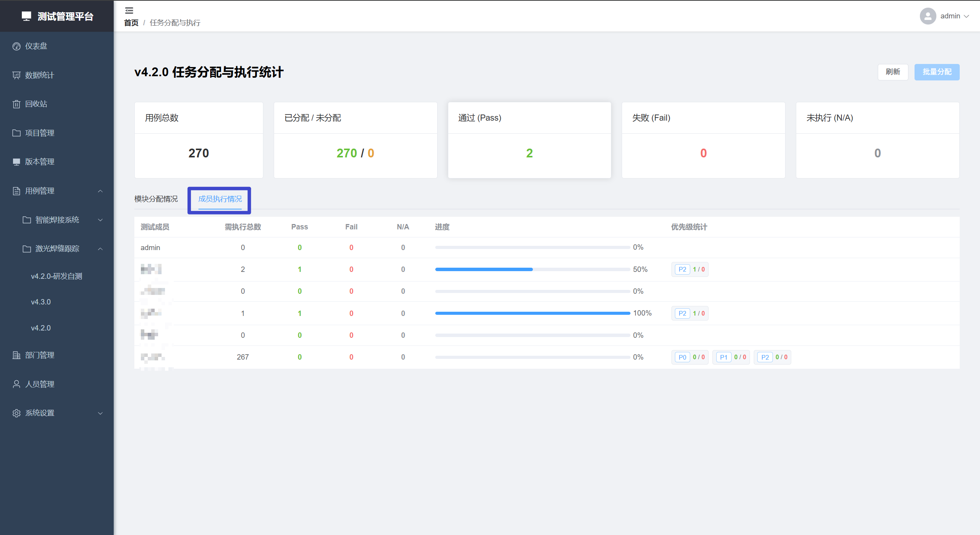Click the 项目管理 folder icon
980x535 pixels.
[x=16, y=133]
